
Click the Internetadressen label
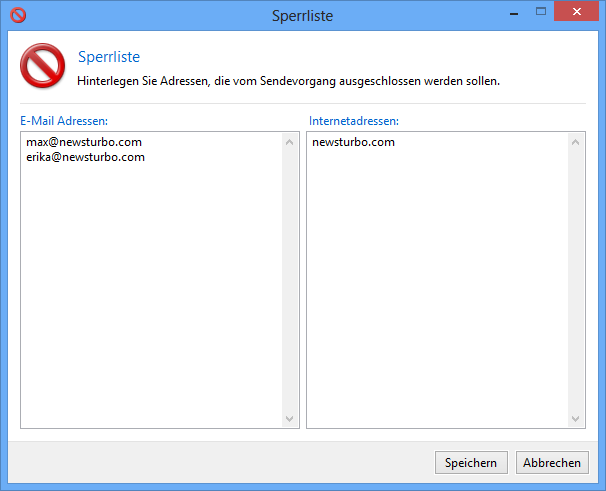[353, 120]
